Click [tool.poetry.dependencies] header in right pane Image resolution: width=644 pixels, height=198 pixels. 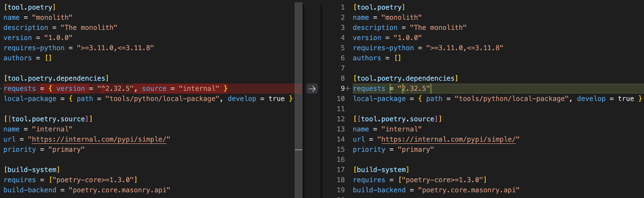click(406, 78)
